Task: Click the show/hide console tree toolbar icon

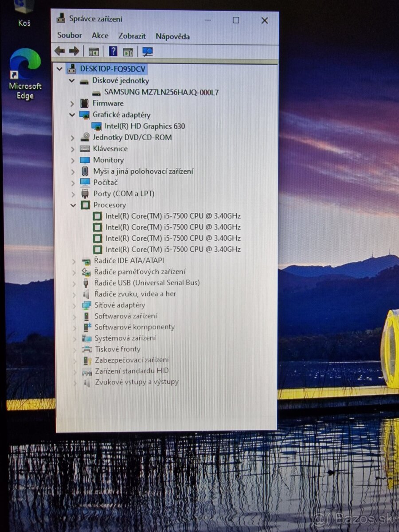Action: (x=94, y=51)
